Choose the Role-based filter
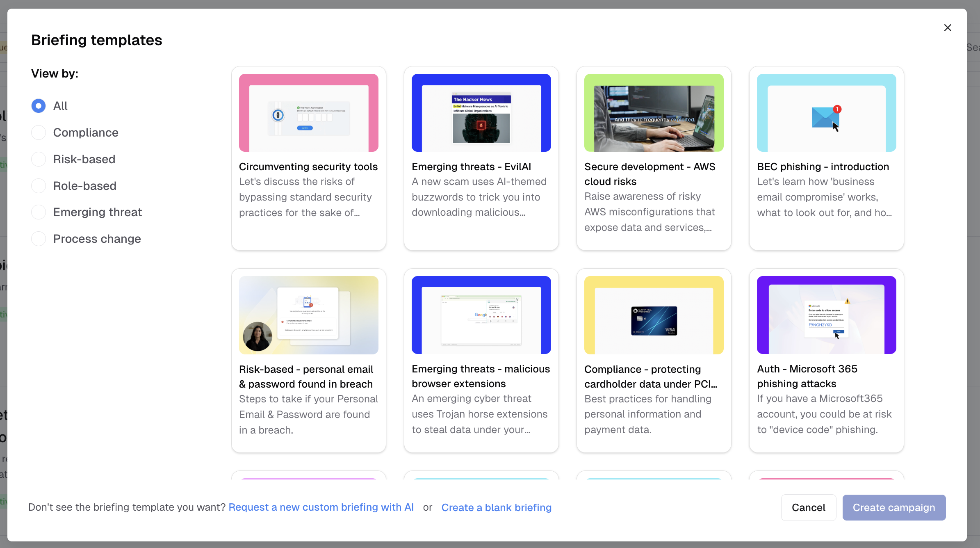980x548 pixels. point(39,186)
